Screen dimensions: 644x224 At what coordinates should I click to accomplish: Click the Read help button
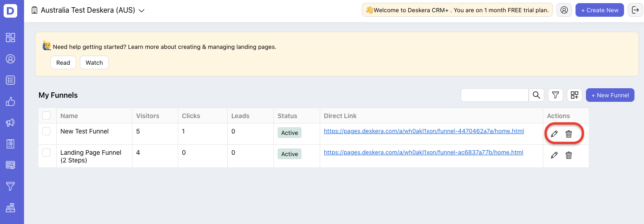coord(63,62)
